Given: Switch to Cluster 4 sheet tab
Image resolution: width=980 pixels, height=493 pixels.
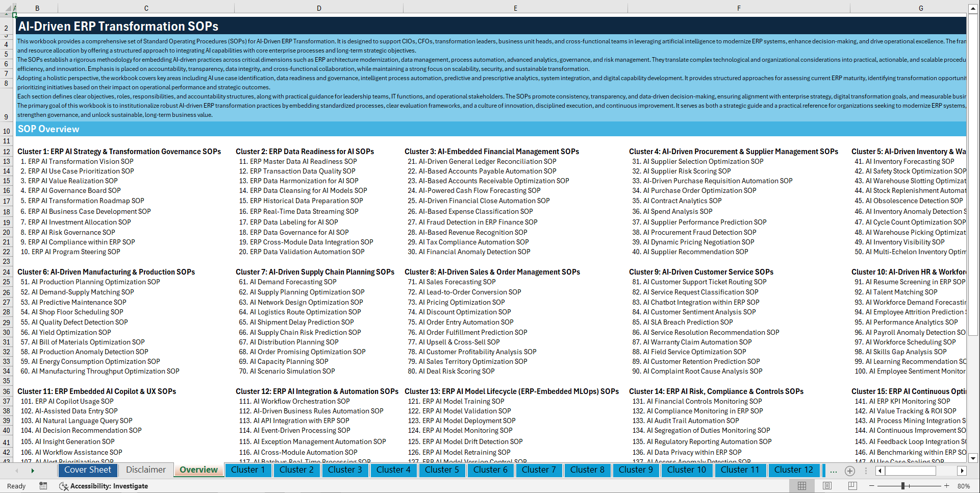Looking at the screenshot, I should [x=393, y=470].
